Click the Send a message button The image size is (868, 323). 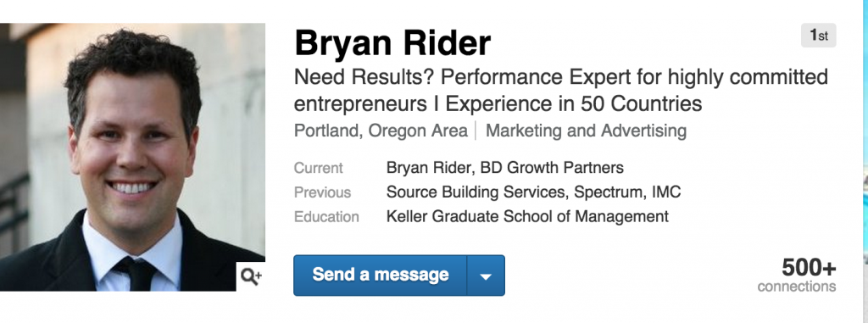click(381, 276)
